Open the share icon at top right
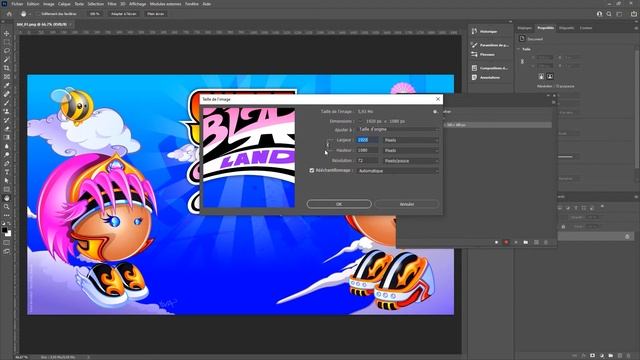Image resolution: width=640 pixels, height=360 pixels. pos(634,14)
